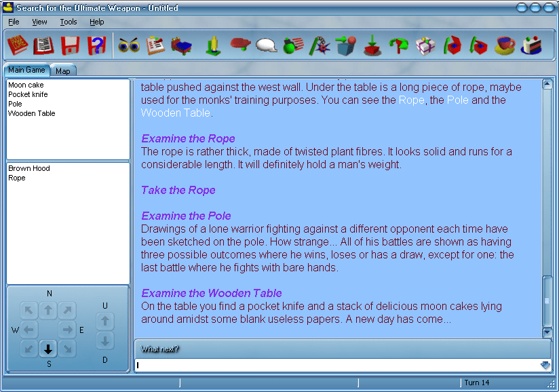Click the red floppy disk save icon
The image size is (559, 392).
pos(71,45)
